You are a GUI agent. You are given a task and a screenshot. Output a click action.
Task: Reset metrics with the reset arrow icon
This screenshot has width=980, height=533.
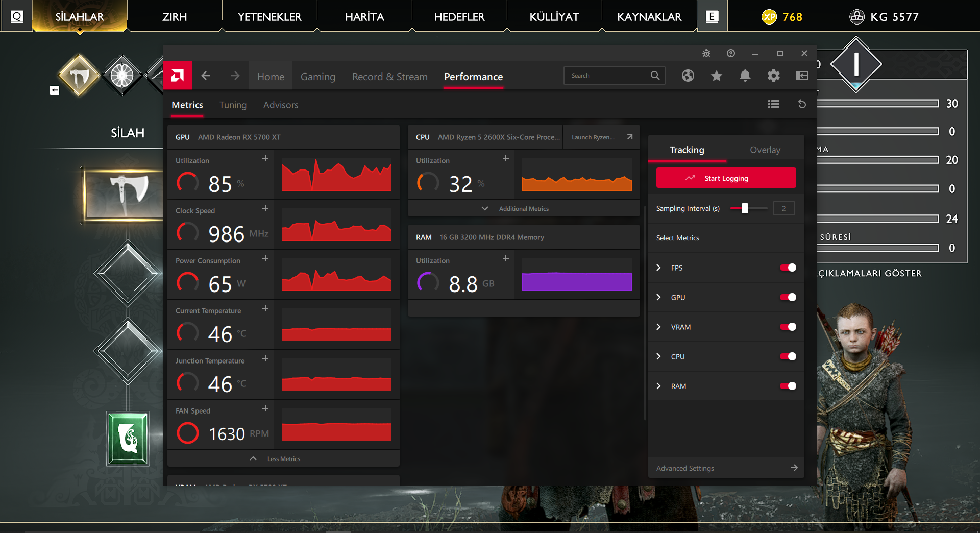(x=802, y=104)
